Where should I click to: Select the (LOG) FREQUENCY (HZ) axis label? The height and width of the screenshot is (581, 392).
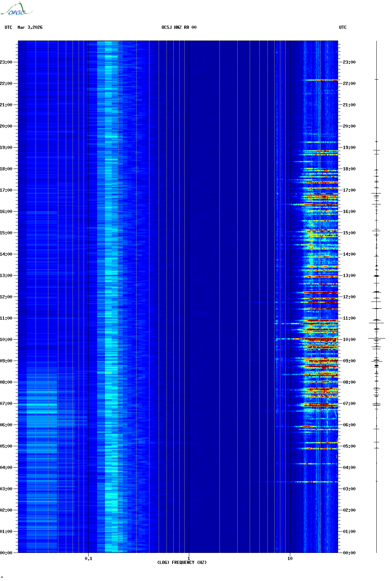tap(182, 562)
